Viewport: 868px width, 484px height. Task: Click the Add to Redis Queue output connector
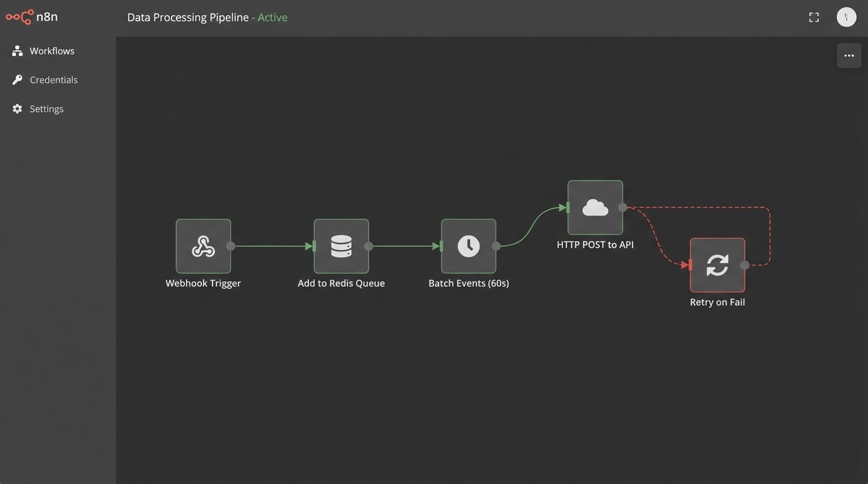click(369, 246)
